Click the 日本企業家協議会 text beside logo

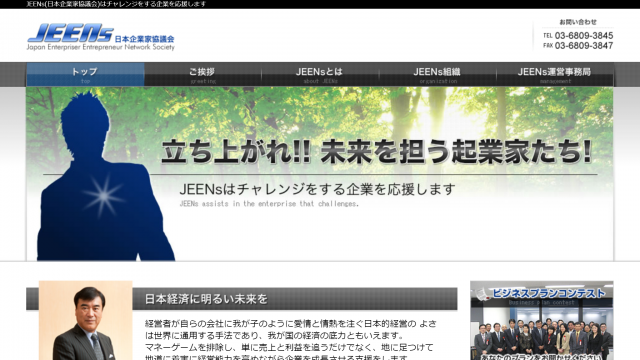(x=144, y=39)
